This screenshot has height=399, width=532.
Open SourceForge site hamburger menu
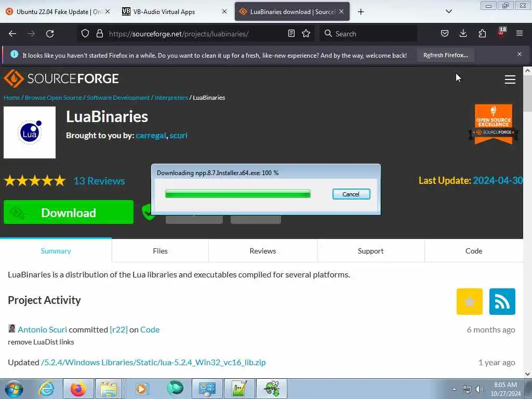[x=510, y=79]
